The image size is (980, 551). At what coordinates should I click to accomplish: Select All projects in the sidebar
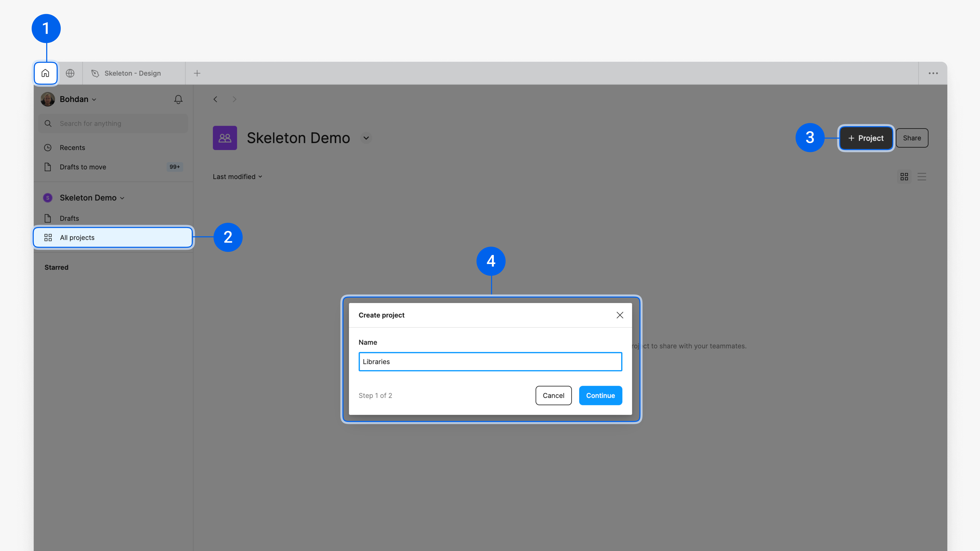click(x=77, y=237)
